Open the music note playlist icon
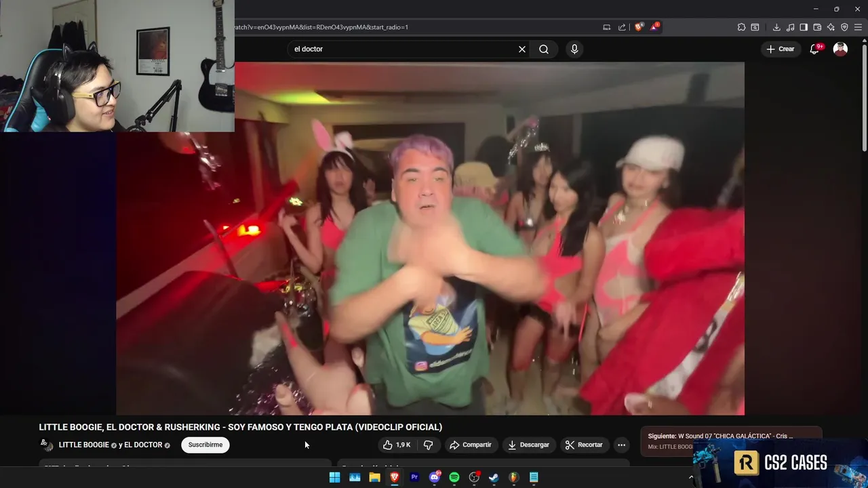 pos(790,27)
